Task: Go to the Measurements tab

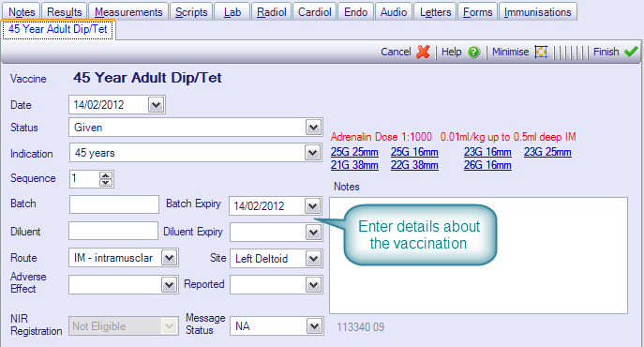Action: tap(128, 12)
